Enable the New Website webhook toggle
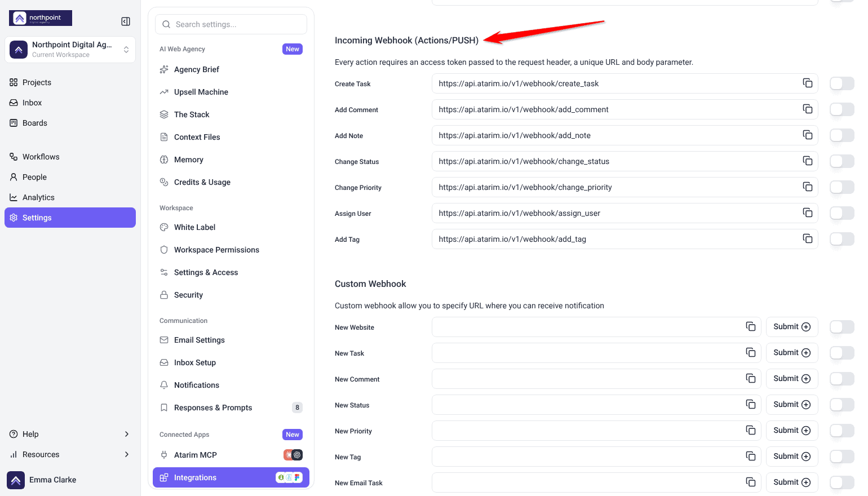The height and width of the screenshot is (496, 868). 842,327
